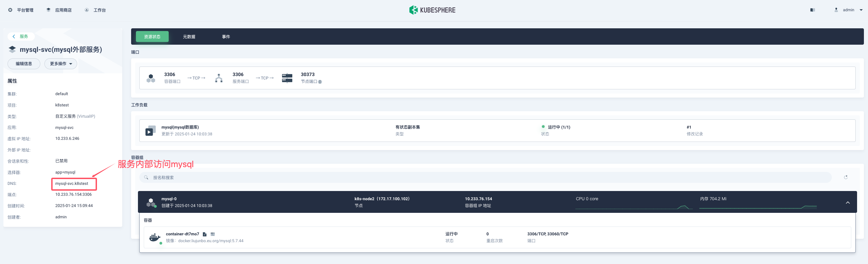This screenshot has height=264, width=868.
Task: Refresh the pod list
Action: point(846,177)
